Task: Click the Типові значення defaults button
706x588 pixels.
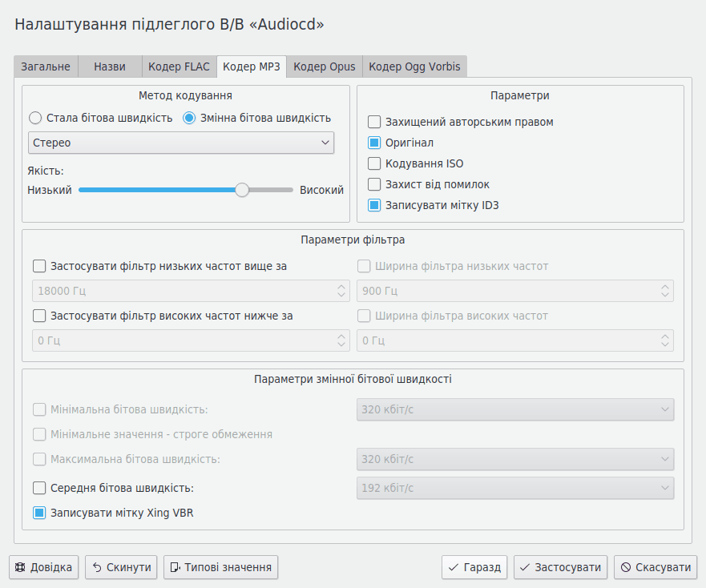Action: click(x=220, y=567)
